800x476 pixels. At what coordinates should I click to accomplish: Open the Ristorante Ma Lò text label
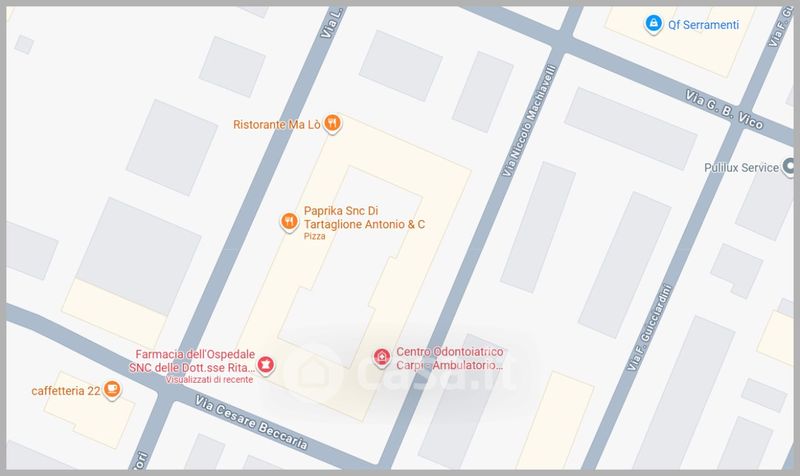point(277,124)
